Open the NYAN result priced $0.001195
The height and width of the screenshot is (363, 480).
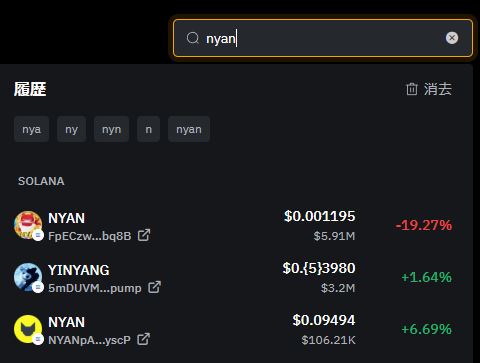click(233, 225)
